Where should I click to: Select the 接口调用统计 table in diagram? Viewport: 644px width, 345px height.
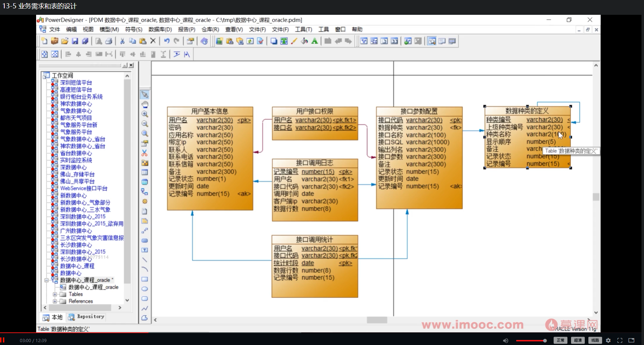315,266
